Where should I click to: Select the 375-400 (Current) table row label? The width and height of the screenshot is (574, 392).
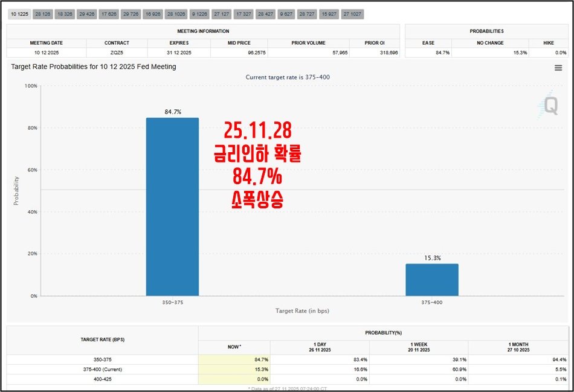point(102,369)
